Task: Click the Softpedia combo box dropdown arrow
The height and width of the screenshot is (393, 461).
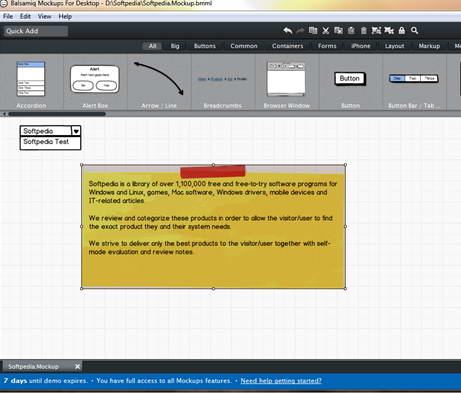Action: coord(76,131)
